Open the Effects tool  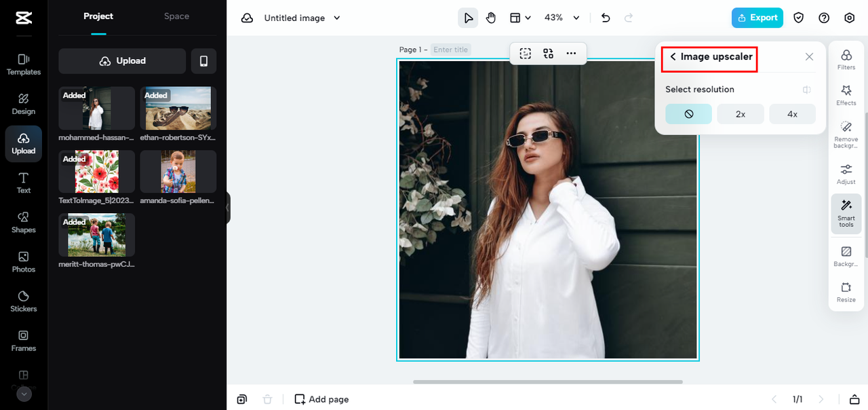click(846, 95)
